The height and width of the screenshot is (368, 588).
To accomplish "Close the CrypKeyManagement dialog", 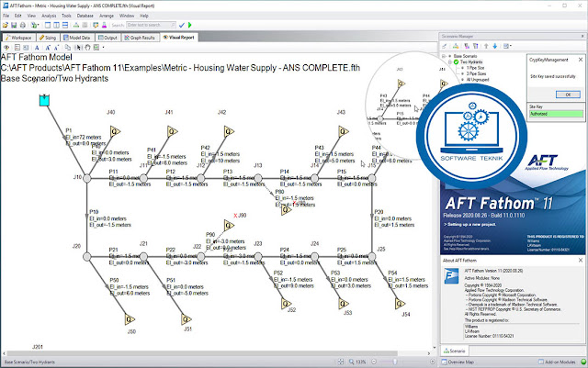I will pos(581,60).
